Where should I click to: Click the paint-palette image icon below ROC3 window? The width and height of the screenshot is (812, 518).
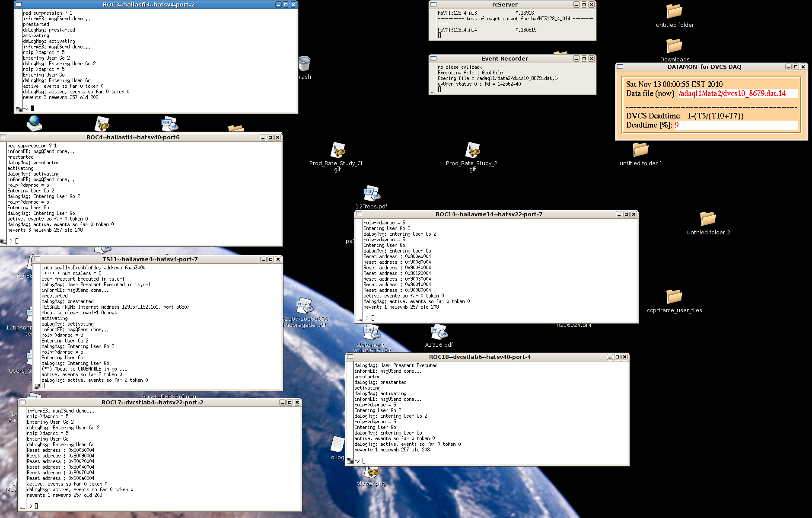coord(102,124)
